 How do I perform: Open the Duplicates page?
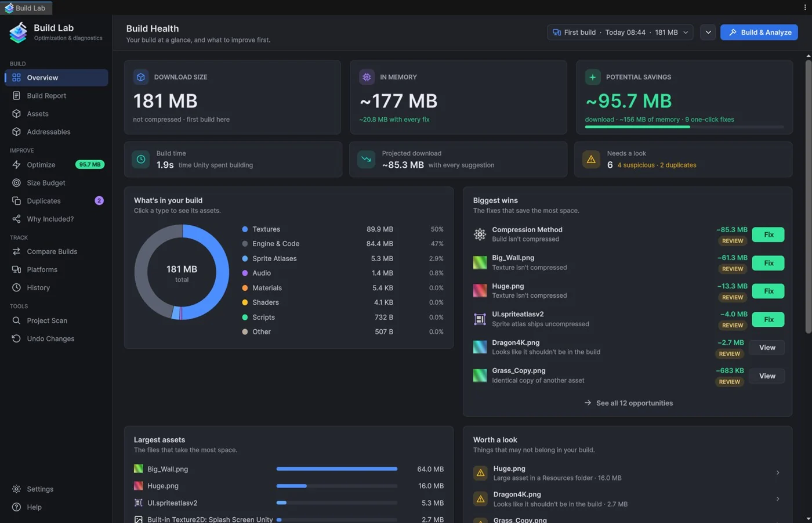pyautogui.click(x=56, y=201)
